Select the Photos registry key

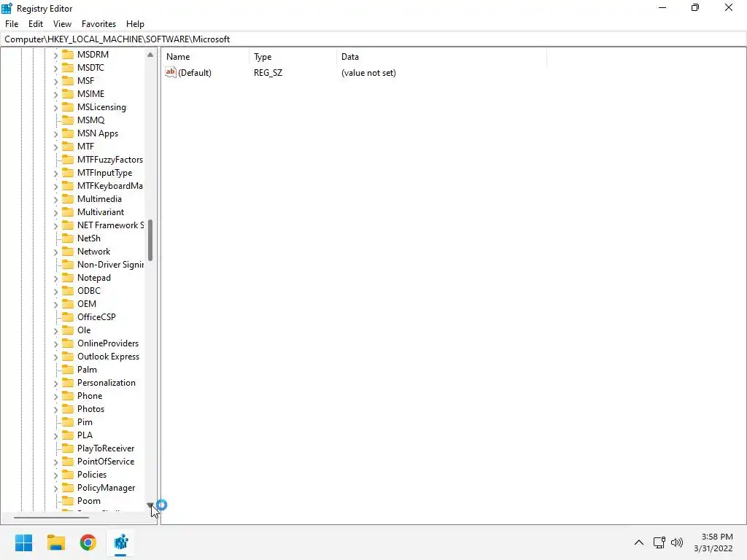click(x=90, y=409)
